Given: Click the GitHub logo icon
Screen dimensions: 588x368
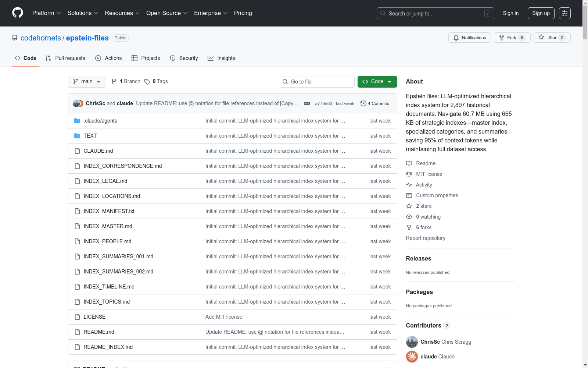Looking at the screenshot, I should coord(18,13).
